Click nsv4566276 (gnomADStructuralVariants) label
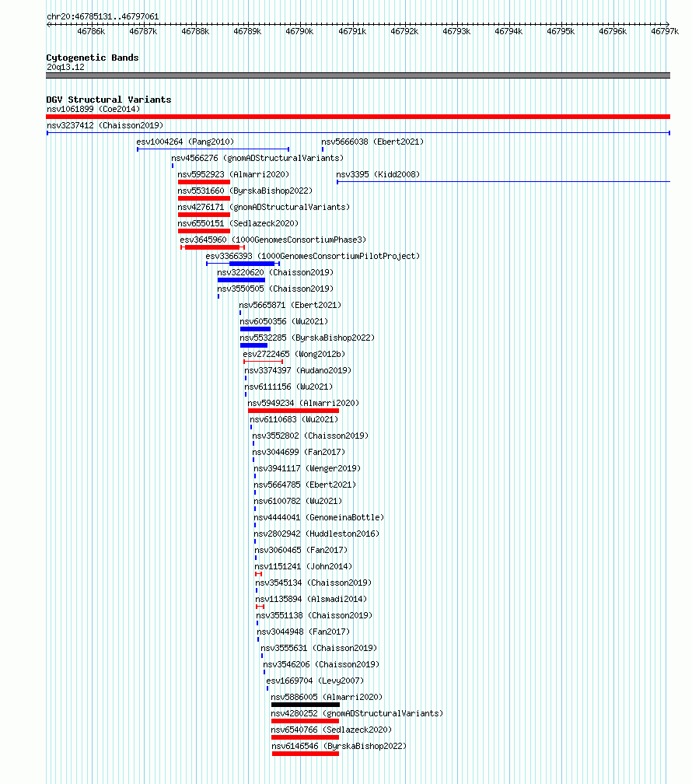Viewport: 692px width, 784px height. click(257, 158)
